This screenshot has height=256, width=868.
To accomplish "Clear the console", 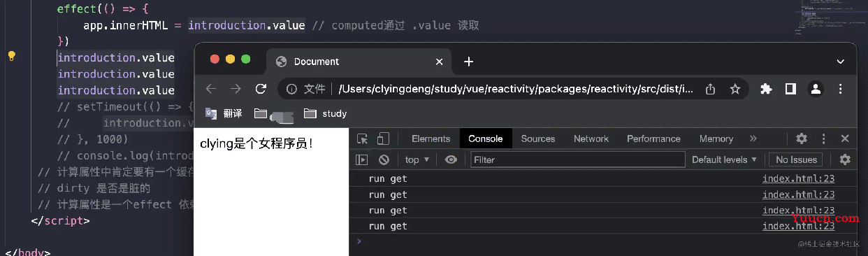I will coord(383,159).
